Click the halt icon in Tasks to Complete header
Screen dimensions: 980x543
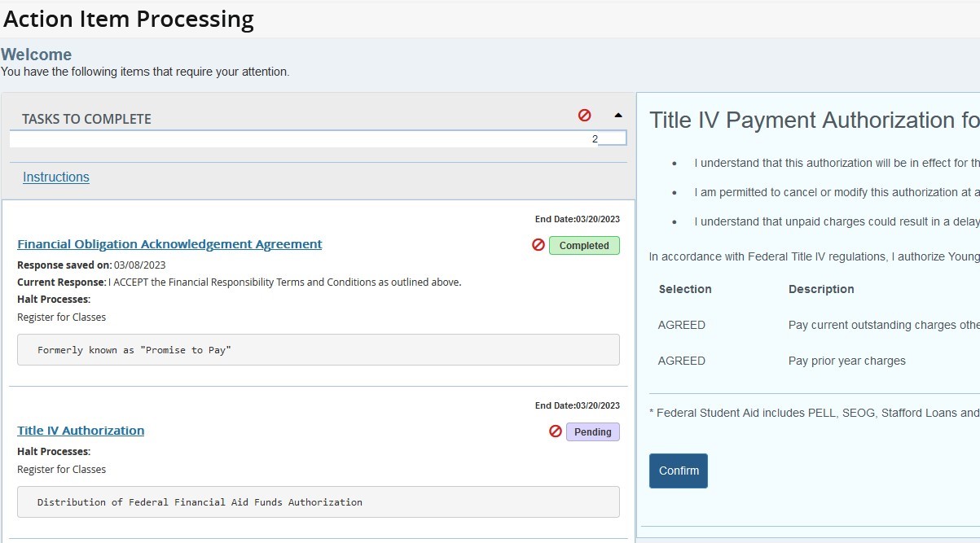point(584,116)
